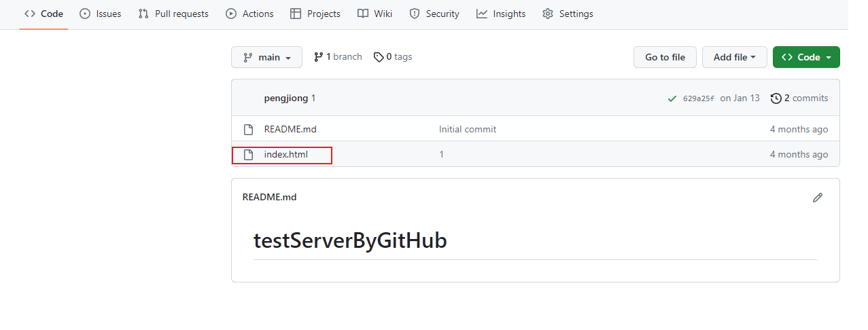View the 2 commits history
The width and height of the screenshot is (868, 330).
coord(799,98)
